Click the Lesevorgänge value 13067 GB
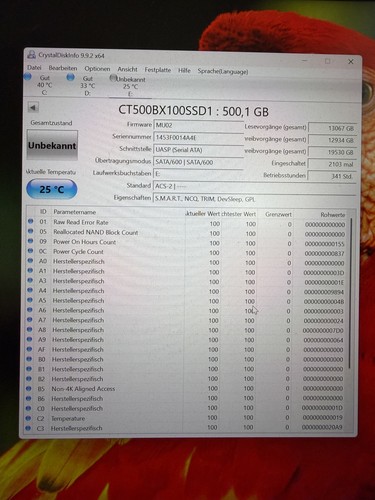 point(332,128)
